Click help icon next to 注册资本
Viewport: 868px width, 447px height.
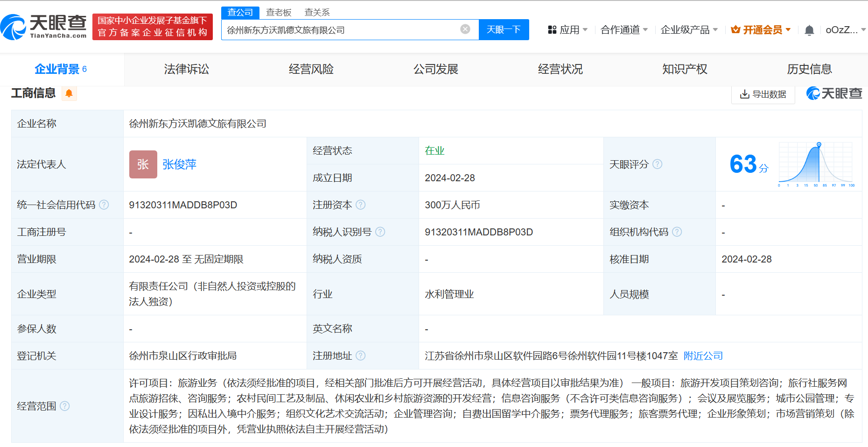pyautogui.click(x=361, y=205)
